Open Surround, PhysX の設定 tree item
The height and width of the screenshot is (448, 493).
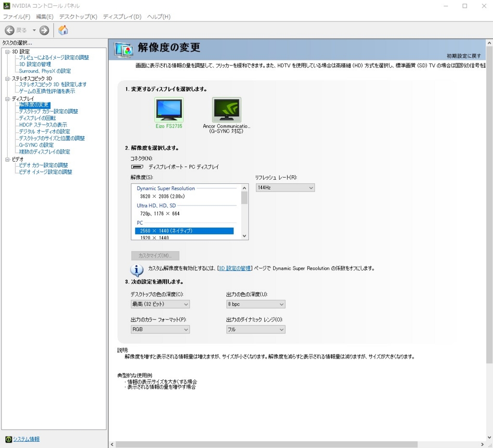click(45, 71)
